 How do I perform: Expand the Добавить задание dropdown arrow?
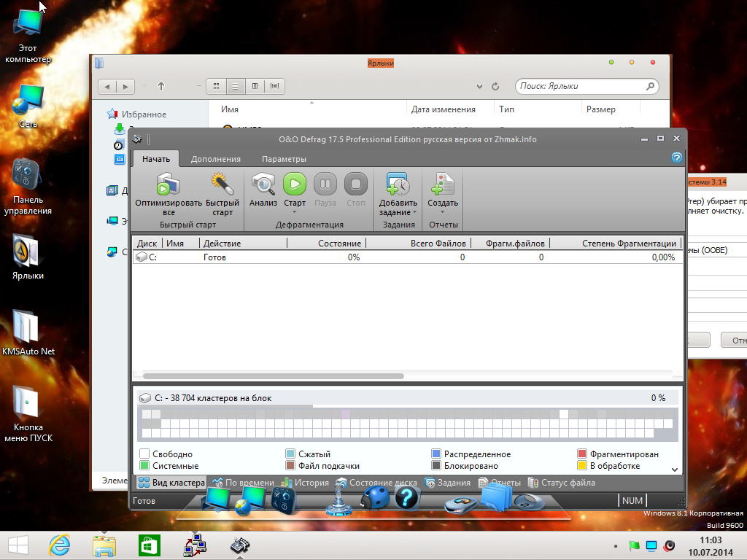point(414,212)
